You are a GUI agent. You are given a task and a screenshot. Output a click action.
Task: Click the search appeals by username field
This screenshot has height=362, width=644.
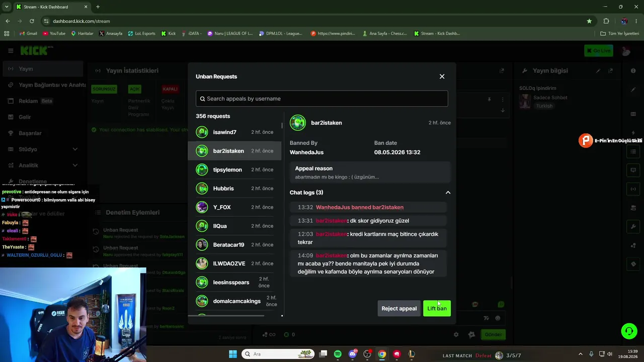coord(321,99)
